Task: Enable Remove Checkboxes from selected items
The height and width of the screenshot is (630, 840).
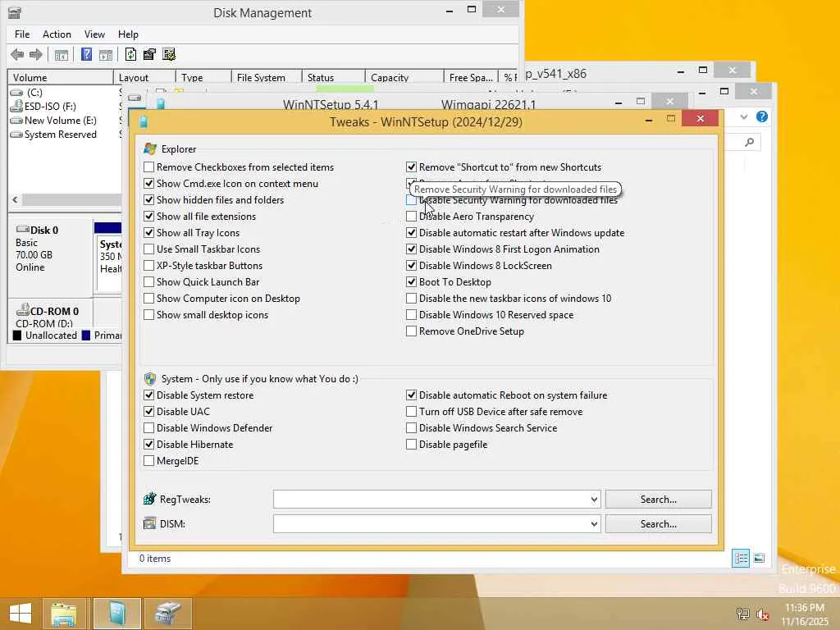Action: tap(149, 167)
